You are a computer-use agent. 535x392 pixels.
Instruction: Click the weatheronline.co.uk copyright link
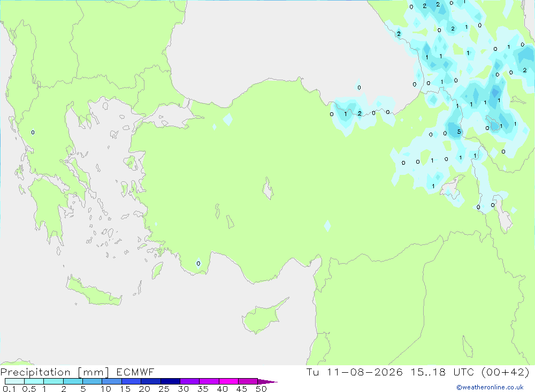pos(490,387)
